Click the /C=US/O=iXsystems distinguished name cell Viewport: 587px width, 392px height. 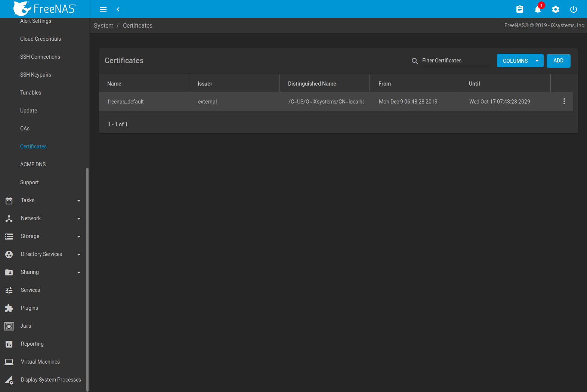point(326,102)
